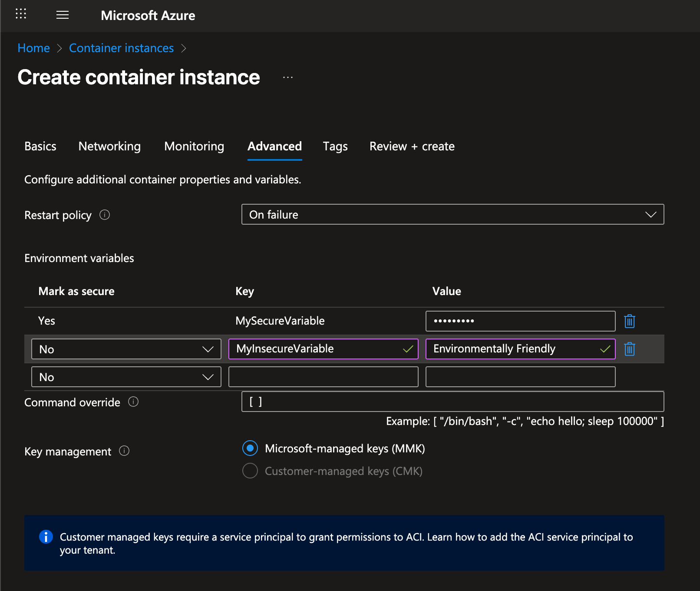The height and width of the screenshot is (591, 700).
Task: Select Microsoft-managed keys (MMK) option
Action: coord(250,448)
